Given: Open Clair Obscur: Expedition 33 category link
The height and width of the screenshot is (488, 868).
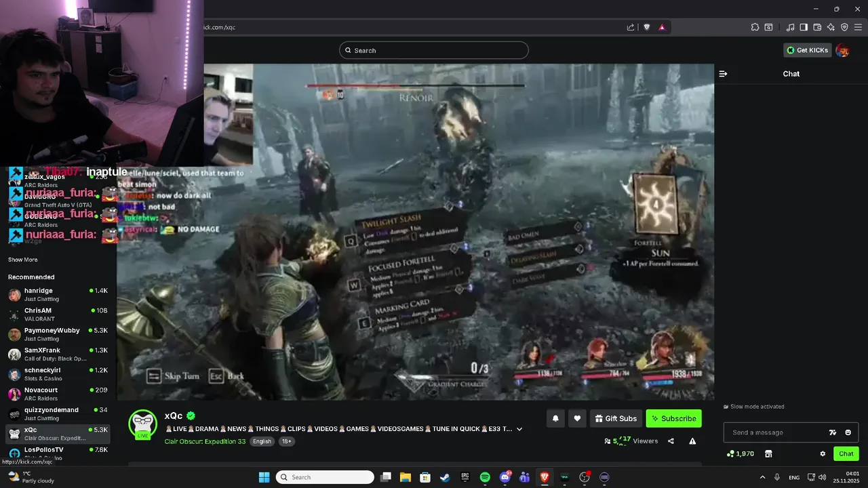Looking at the screenshot, I should tap(205, 441).
